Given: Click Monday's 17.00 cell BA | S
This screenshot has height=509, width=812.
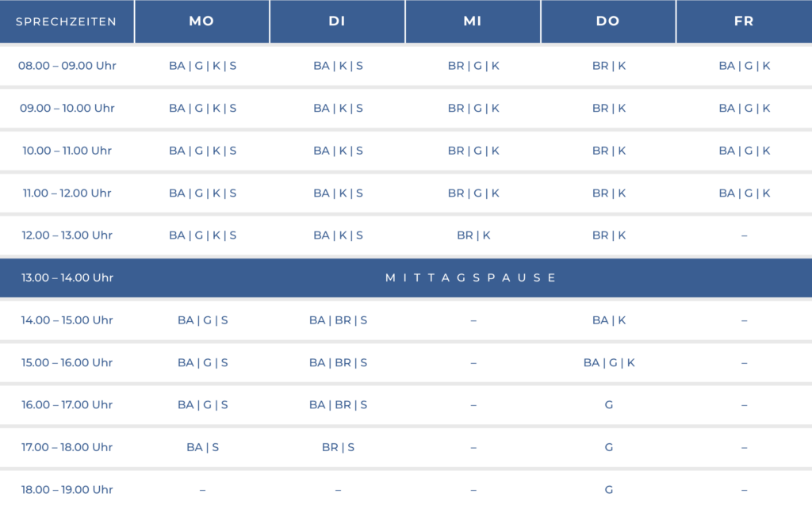Looking at the screenshot, I should coord(202,447).
